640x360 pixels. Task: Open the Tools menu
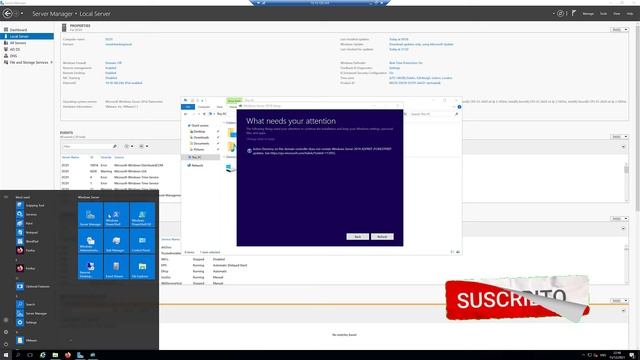tap(603, 13)
